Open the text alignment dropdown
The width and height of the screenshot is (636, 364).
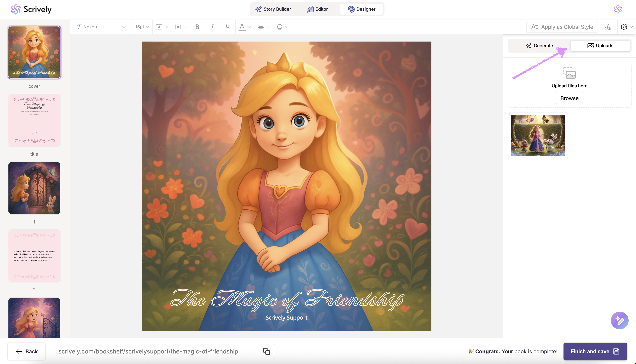(263, 27)
